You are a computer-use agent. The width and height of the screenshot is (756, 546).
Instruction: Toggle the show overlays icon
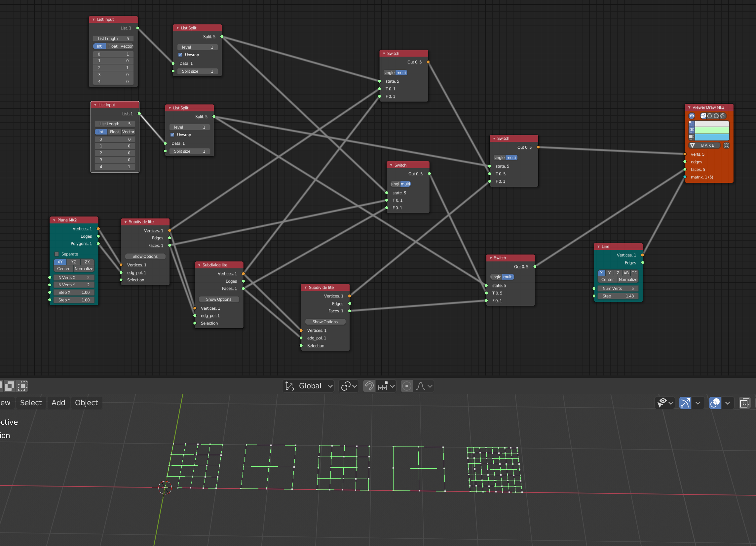coord(715,403)
